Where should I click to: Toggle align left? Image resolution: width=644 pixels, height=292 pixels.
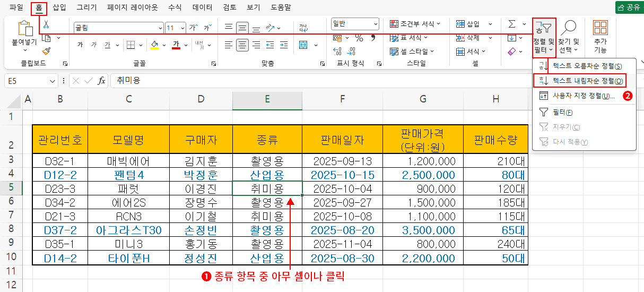tap(229, 45)
